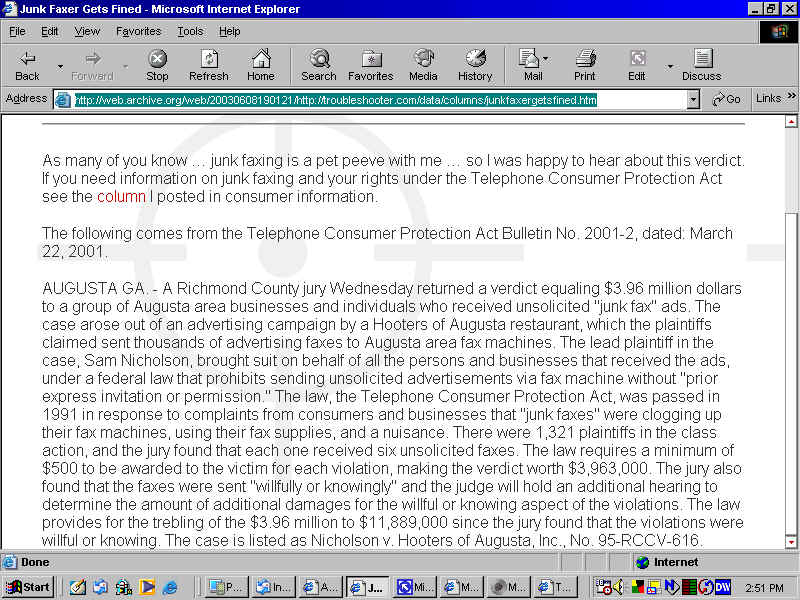Launch Internet Explorer from Quick Launch
The image size is (800, 600).
pos(169,587)
